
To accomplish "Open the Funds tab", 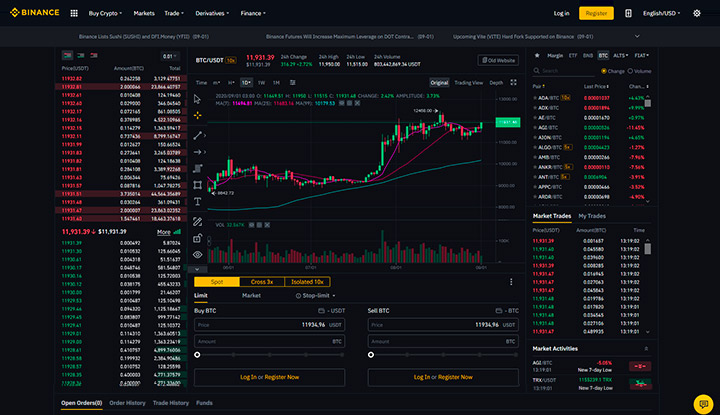I will point(204,403).
